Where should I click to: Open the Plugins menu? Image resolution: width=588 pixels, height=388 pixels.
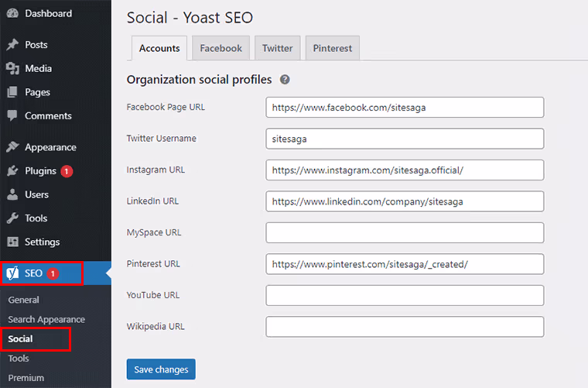click(x=40, y=170)
